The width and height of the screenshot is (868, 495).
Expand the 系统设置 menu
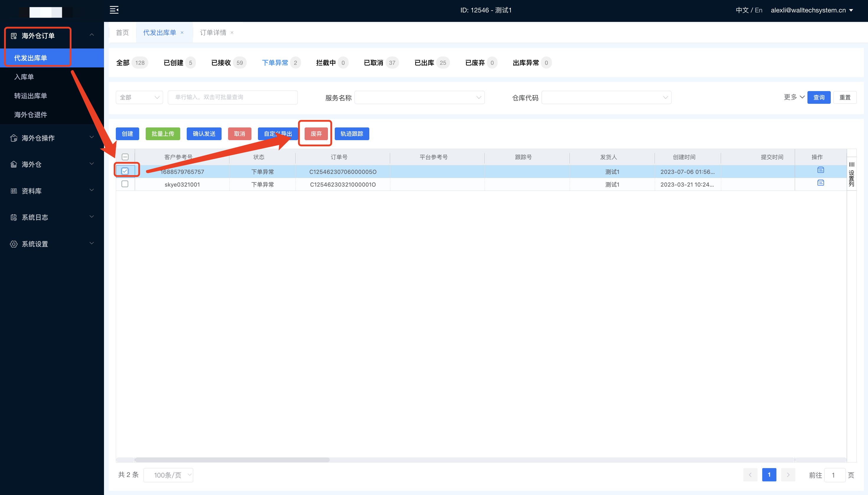pos(92,243)
